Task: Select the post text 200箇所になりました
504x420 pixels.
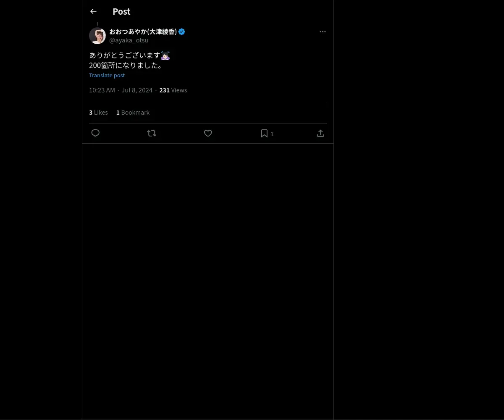Action: (126, 65)
